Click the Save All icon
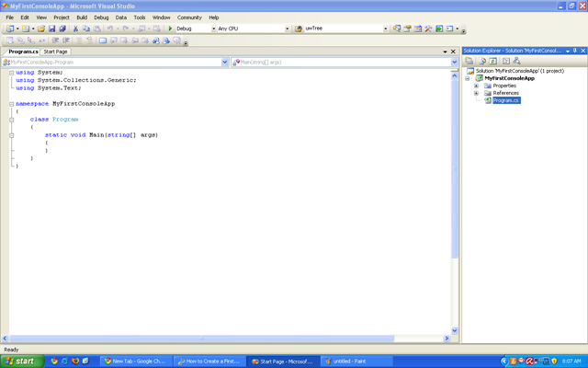 pos(62,29)
